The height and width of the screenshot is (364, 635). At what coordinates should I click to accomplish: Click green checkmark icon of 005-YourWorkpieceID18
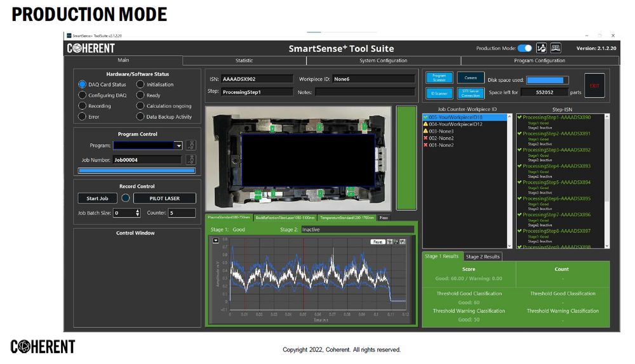point(425,117)
